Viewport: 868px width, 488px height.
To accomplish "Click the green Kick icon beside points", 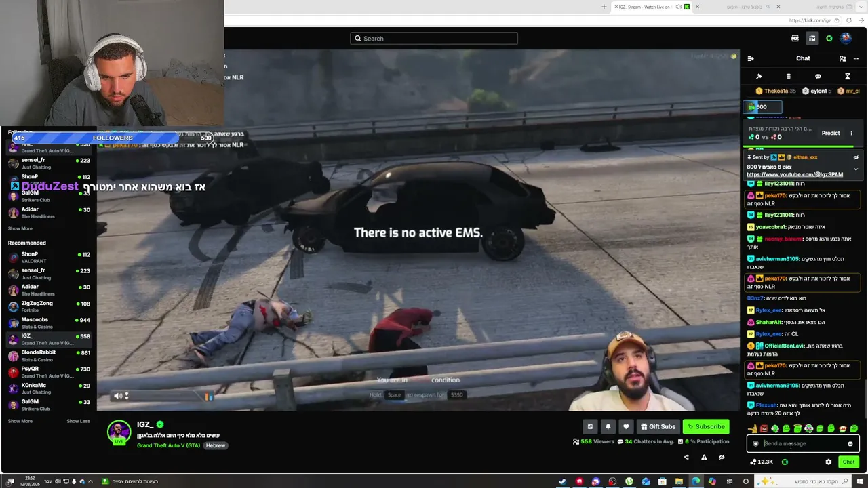I will click(785, 462).
